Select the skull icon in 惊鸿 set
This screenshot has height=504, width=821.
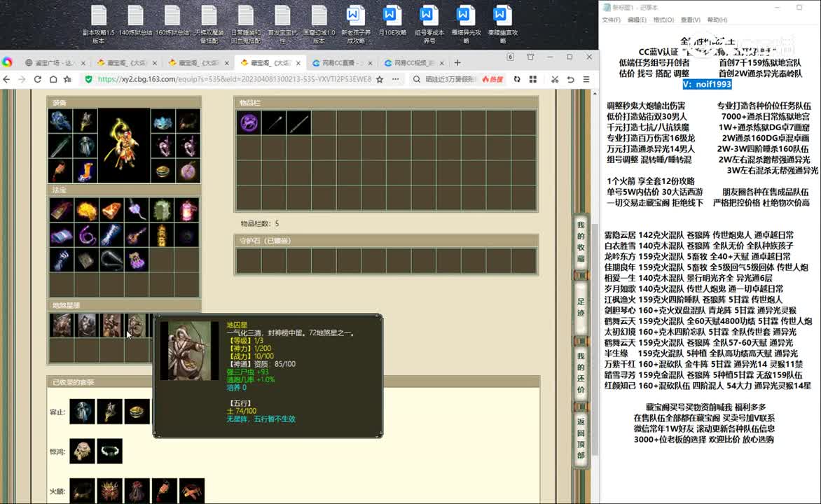[x=83, y=451]
